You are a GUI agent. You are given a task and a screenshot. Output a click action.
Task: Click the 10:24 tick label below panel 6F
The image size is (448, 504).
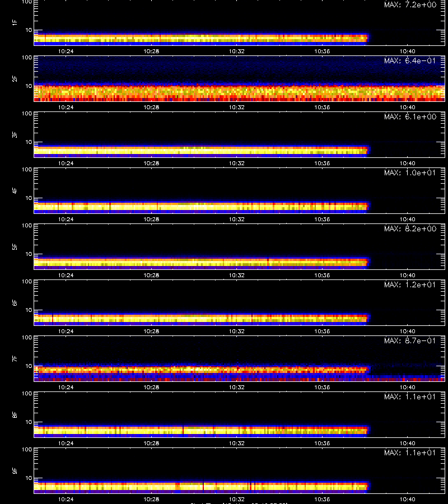tap(66, 331)
